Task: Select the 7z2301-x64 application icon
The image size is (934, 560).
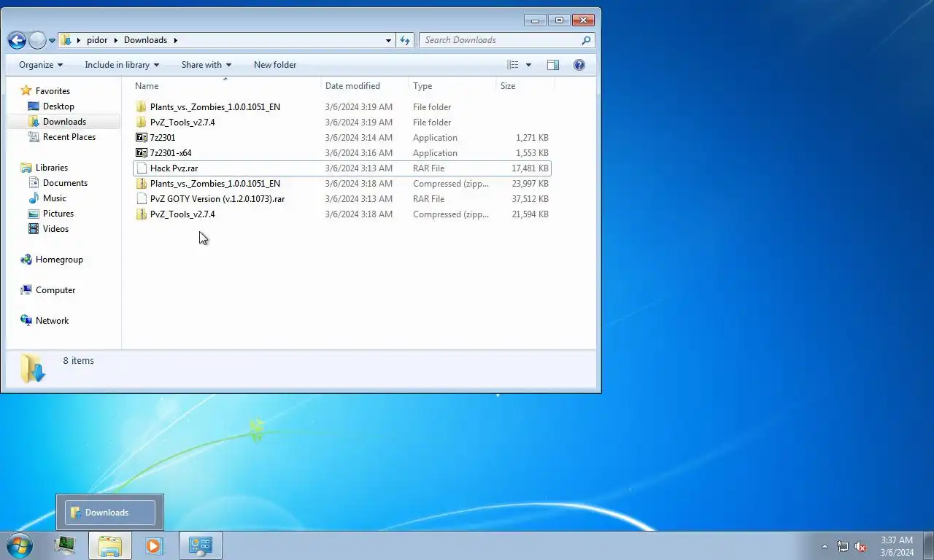Action: coord(142,153)
